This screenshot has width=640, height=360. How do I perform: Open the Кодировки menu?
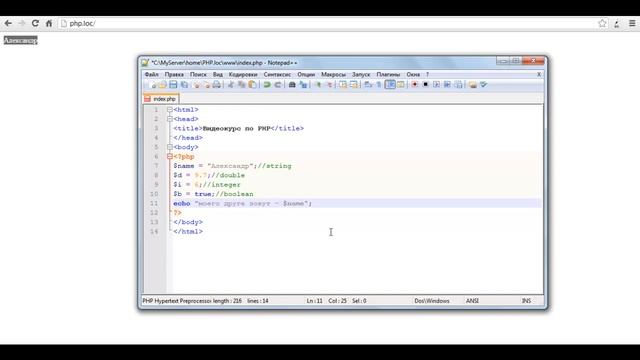coord(243,74)
